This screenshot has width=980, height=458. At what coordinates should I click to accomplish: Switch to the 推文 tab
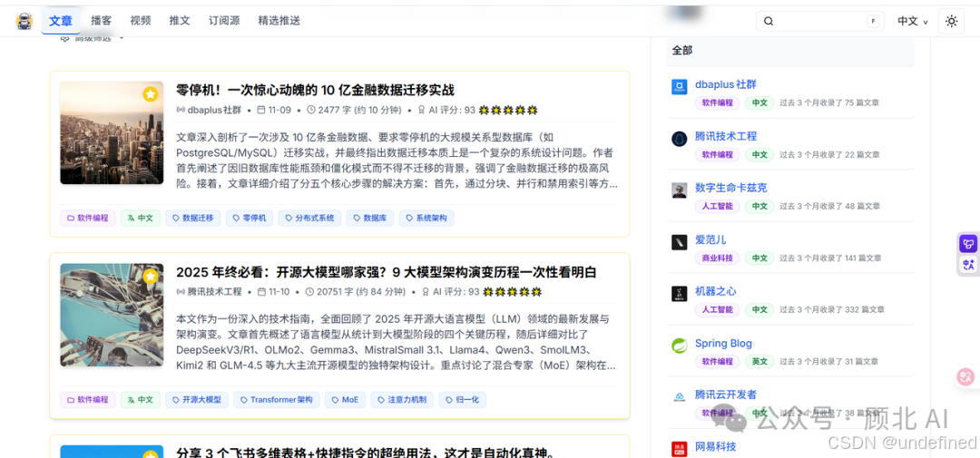coord(180,21)
